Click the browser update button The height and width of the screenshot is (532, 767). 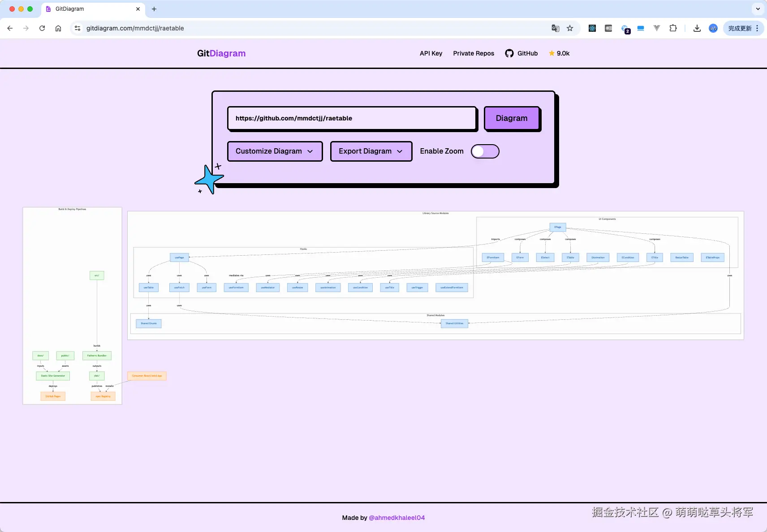click(744, 28)
